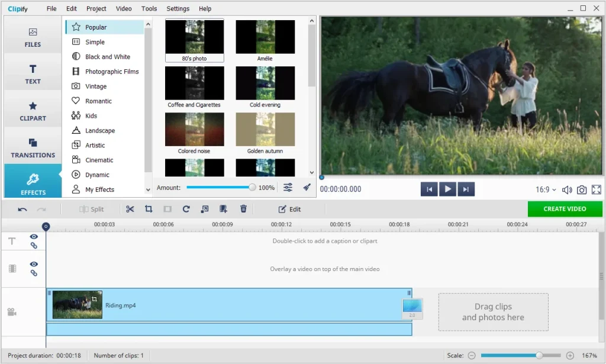This screenshot has height=364, width=606.
Task: Take a snapshot with the camera icon
Action: point(582,190)
